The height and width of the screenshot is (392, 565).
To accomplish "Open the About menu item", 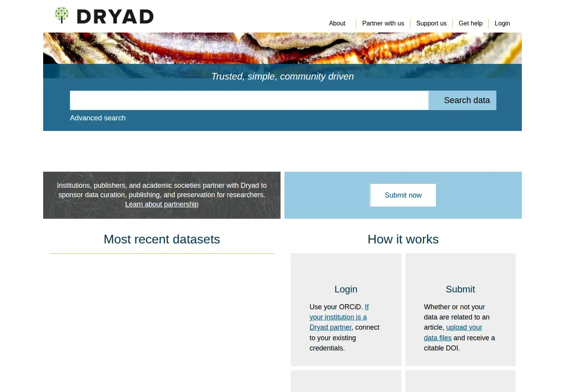I will (337, 24).
